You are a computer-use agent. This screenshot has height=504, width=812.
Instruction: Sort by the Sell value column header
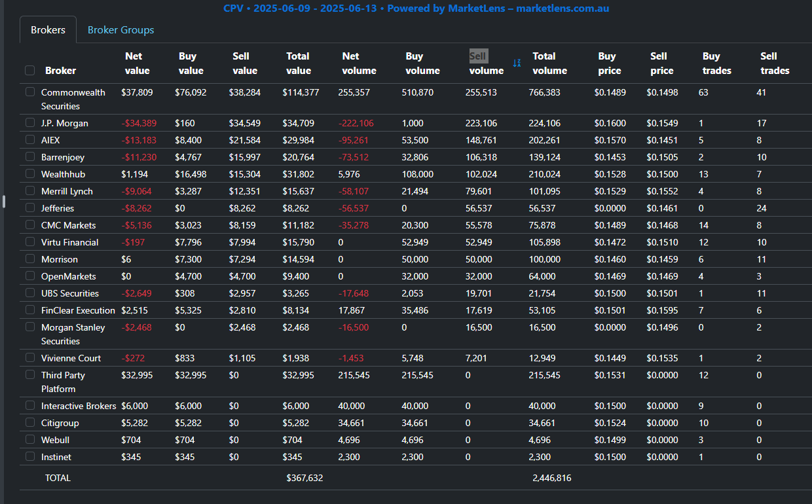[244, 63]
